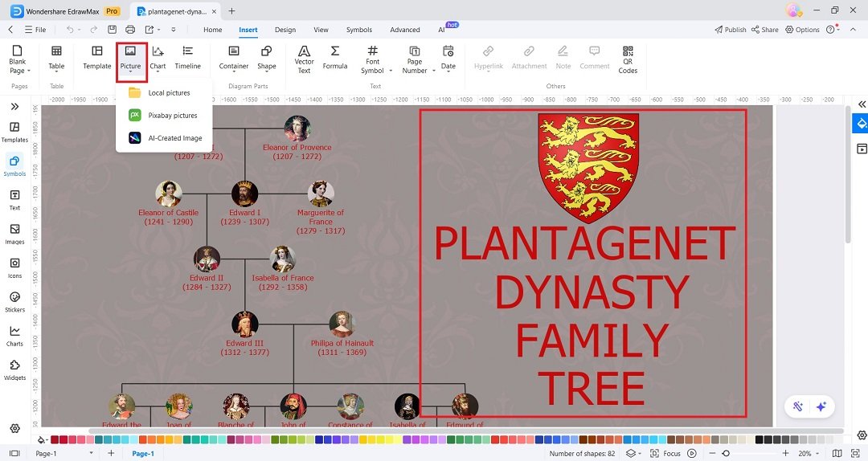Viewport: 868px width, 461px height.
Task: Open the Images sidebar panel
Action: pos(15,234)
